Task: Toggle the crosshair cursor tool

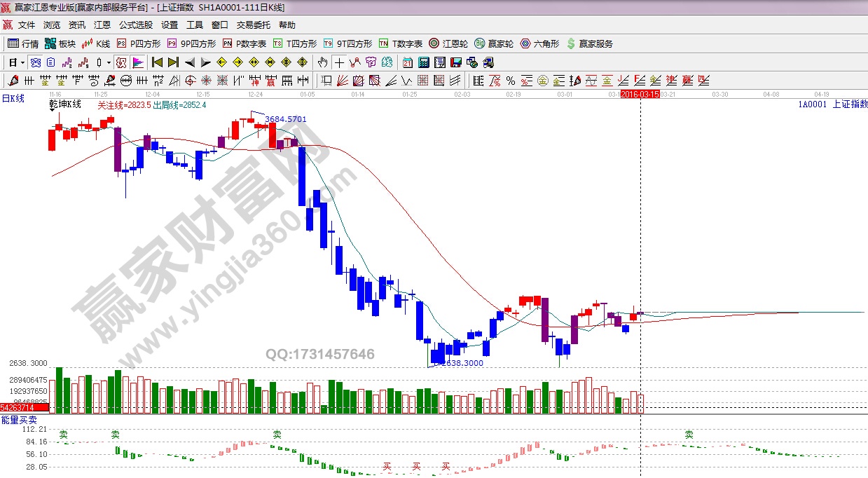Action: click(339, 62)
